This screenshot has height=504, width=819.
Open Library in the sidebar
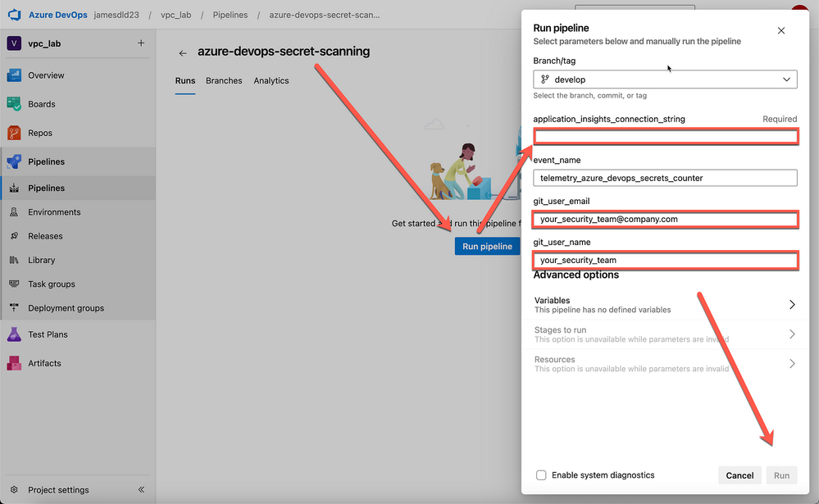[x=79, y=260]
